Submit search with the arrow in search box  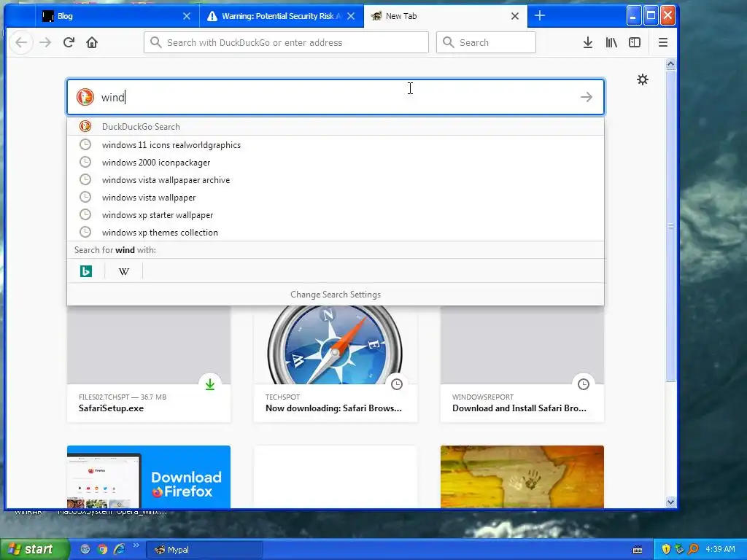coord(587,97)
